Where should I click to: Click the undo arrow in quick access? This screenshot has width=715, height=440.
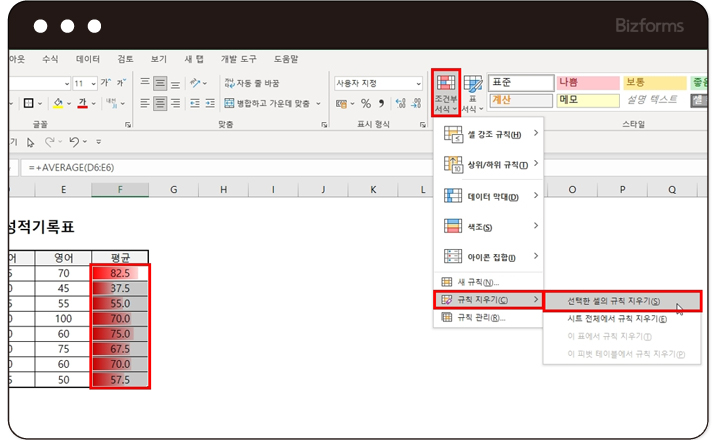(74, 142)
